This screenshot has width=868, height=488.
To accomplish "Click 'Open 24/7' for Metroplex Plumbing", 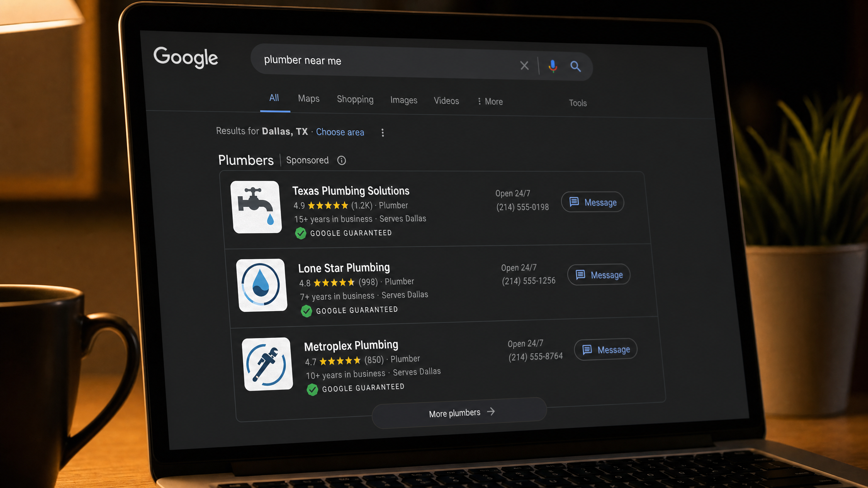I will click(x=525, y=343).
